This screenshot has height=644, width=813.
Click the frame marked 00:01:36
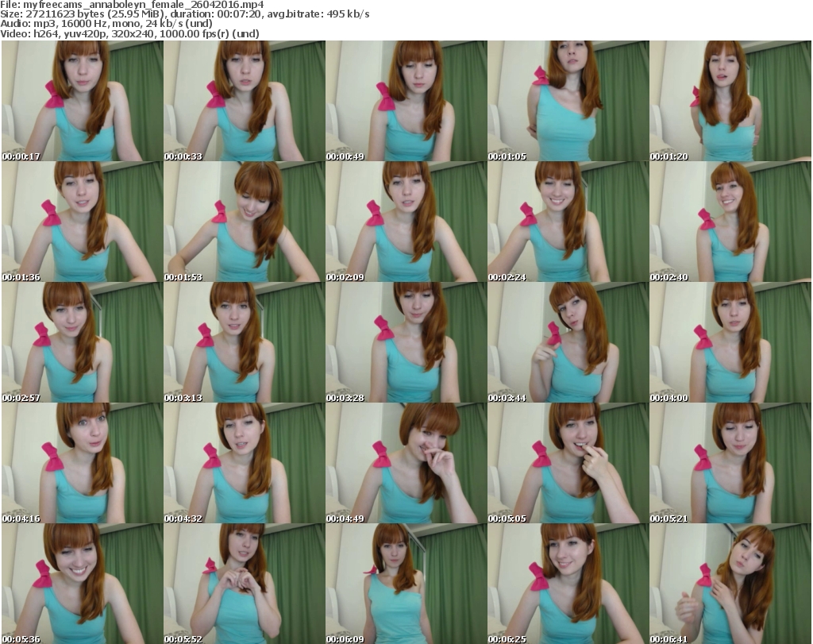tap(83, 222)
